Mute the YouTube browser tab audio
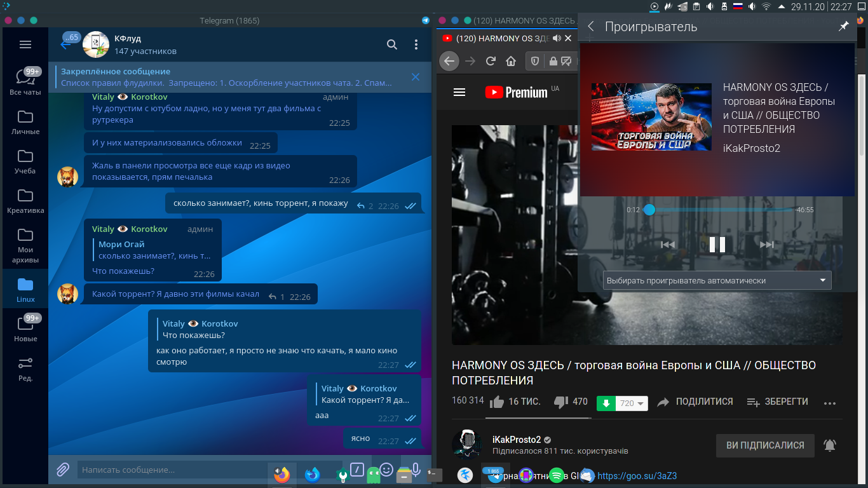 coord(557,38)
